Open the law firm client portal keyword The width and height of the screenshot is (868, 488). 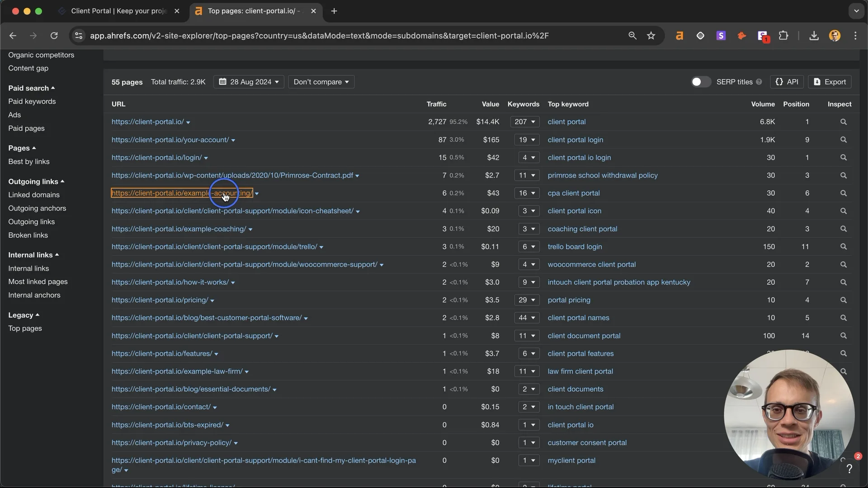[x=580, y=371]
